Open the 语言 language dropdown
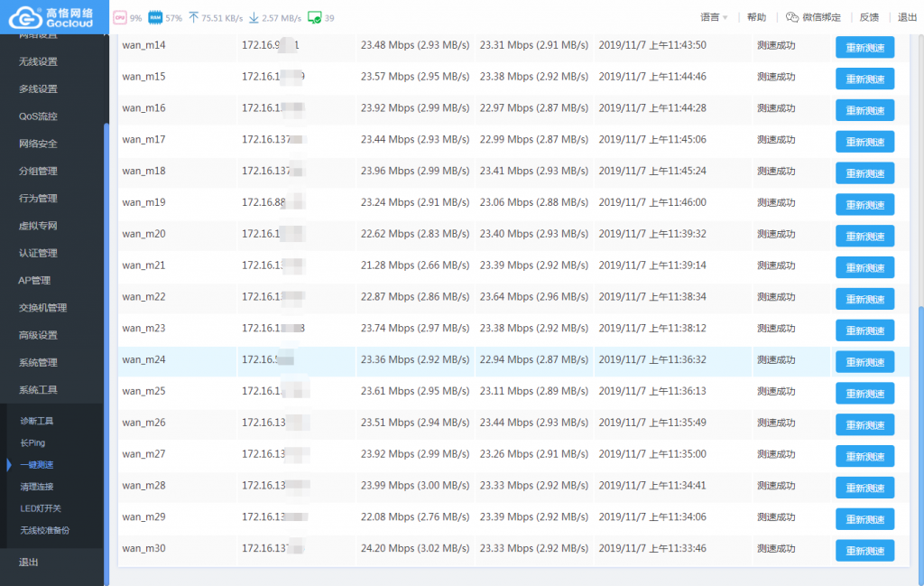 pyautogui.click(x=714, y=17)
